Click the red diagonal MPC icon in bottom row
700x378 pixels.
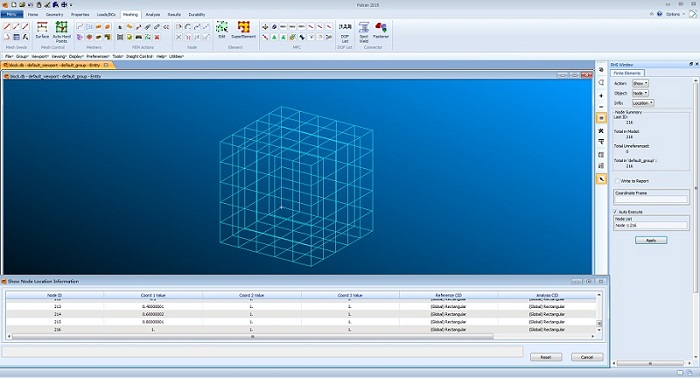click(x=265, y=37)
